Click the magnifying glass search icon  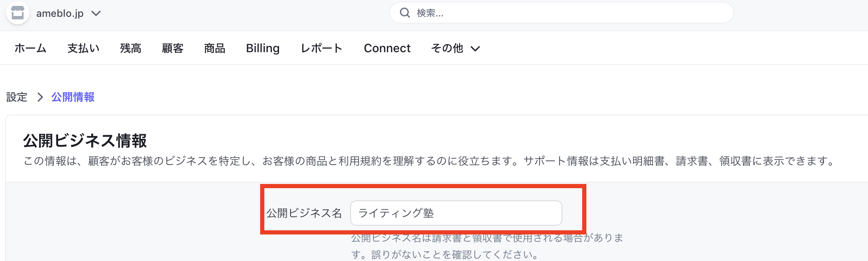[x=405, y=13]
